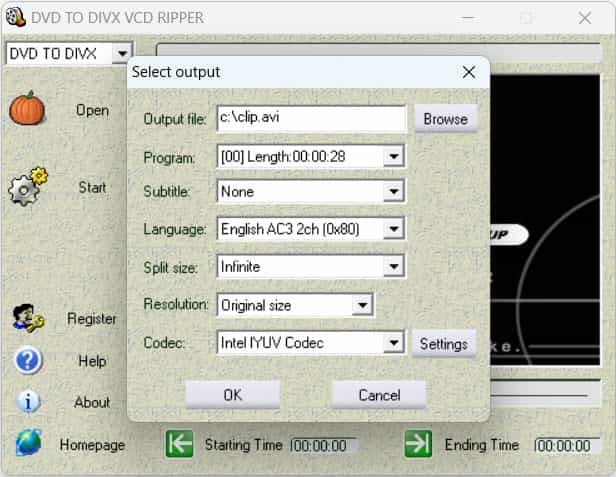Open the DVD TO DIVX mode dropdown
Image resolution: width=616 pixels, height=477 pixels.
(x=122, y=53)
